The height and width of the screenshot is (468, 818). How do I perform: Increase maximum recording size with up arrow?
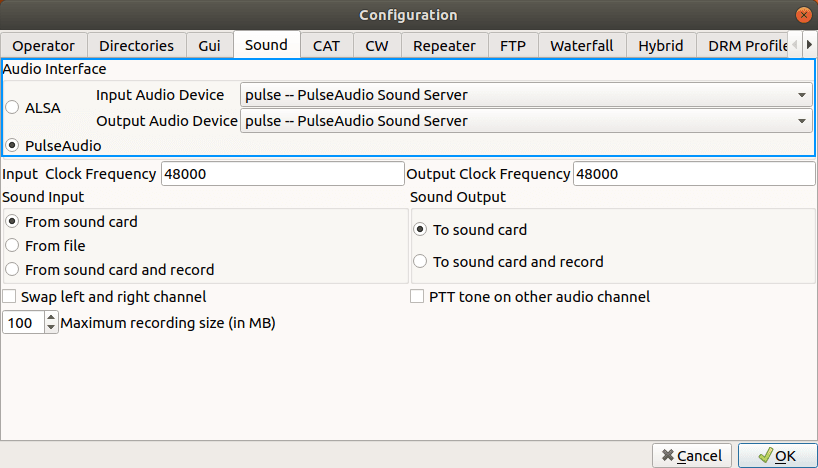tap(51, 317)
